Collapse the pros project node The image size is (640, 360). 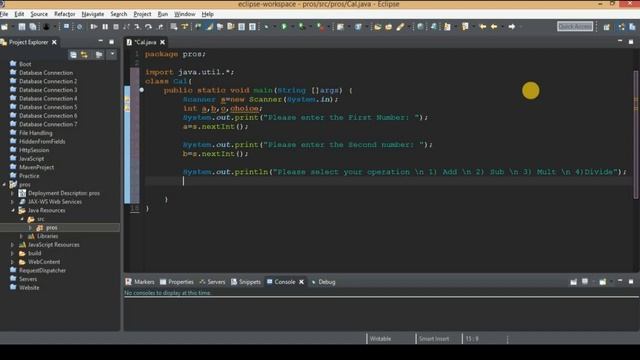(x=4, y=184)
